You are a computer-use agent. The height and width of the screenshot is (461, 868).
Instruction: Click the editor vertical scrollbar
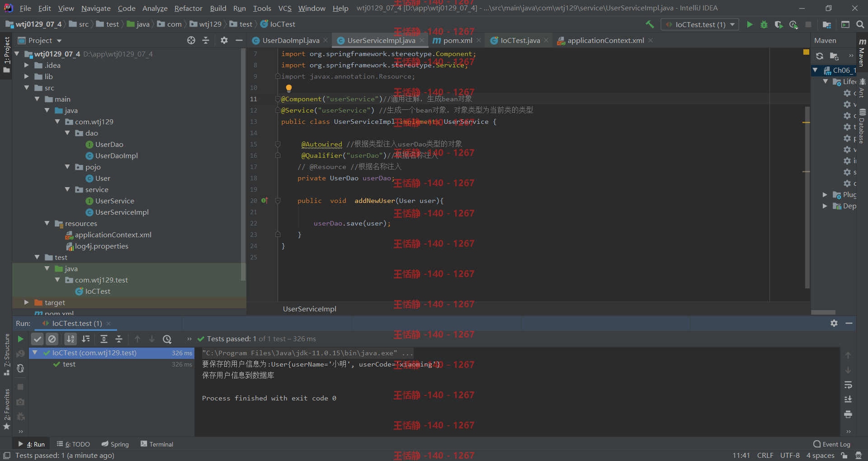[x=807, y=197]
